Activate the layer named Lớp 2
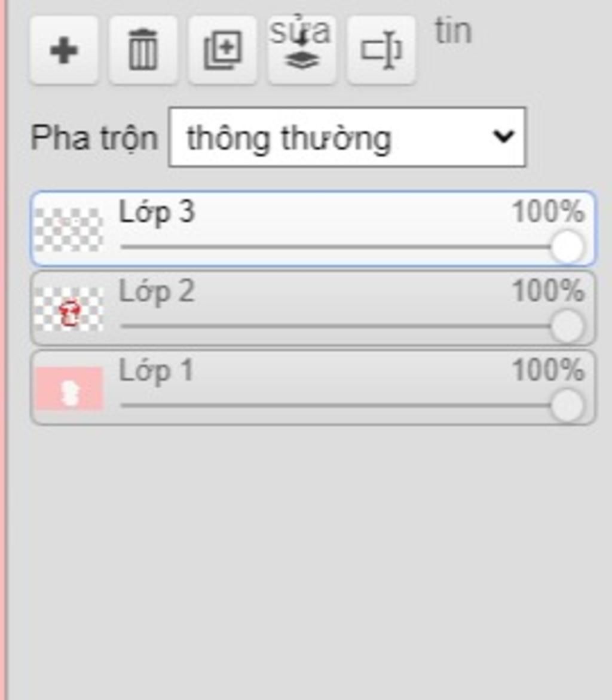The image size is (612, 700). click(x=157, y=291)
